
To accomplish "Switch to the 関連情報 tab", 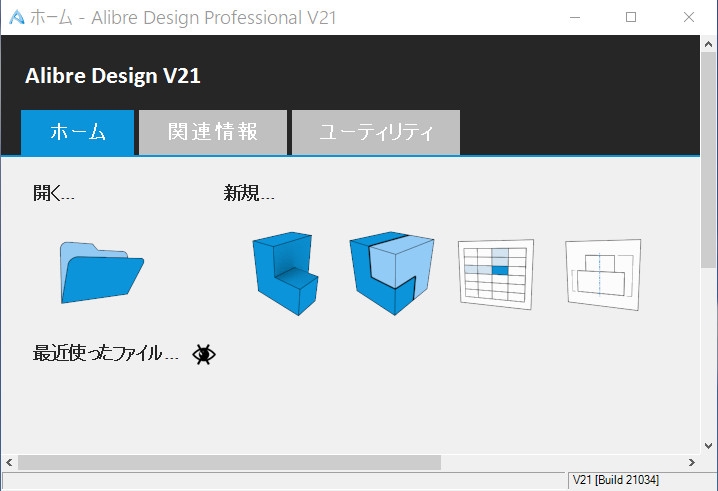I will click(213, 132).
